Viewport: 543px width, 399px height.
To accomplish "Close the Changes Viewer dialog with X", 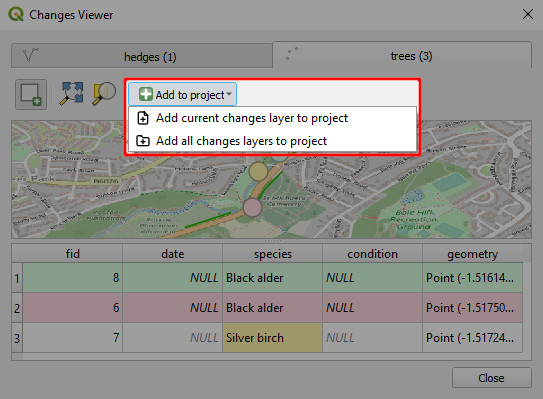I will click(x=528, y=14).
